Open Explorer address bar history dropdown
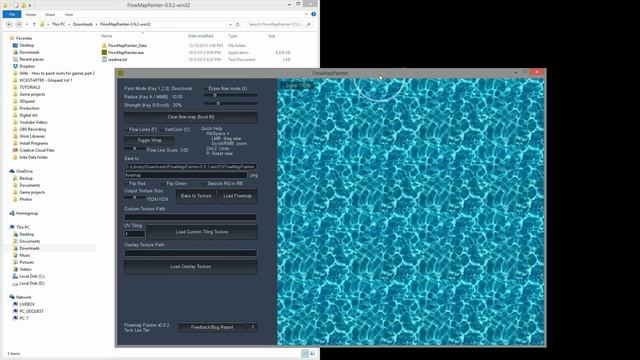This screenshot has width=640, height=360. [230, 24]
